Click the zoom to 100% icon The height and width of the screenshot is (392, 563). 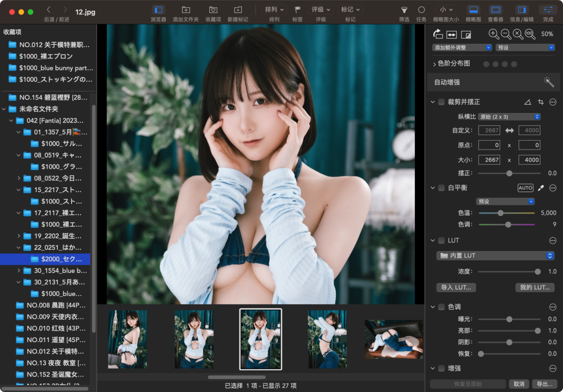(530, 34)
